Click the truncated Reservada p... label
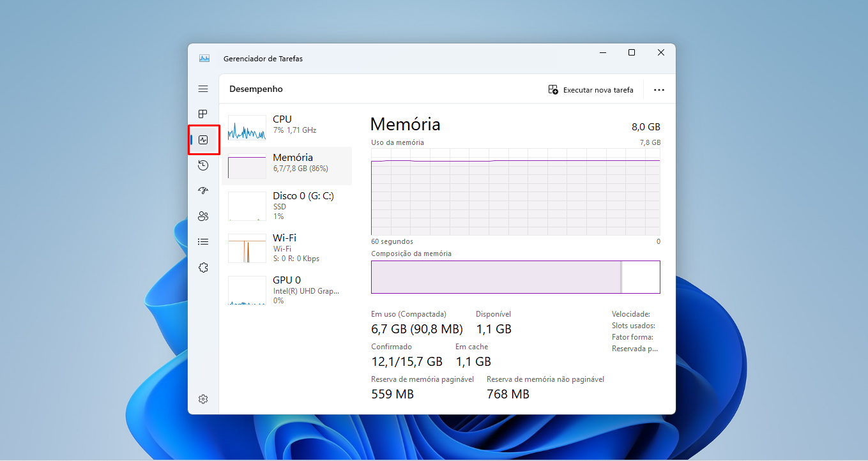 (x=635, y=349)
